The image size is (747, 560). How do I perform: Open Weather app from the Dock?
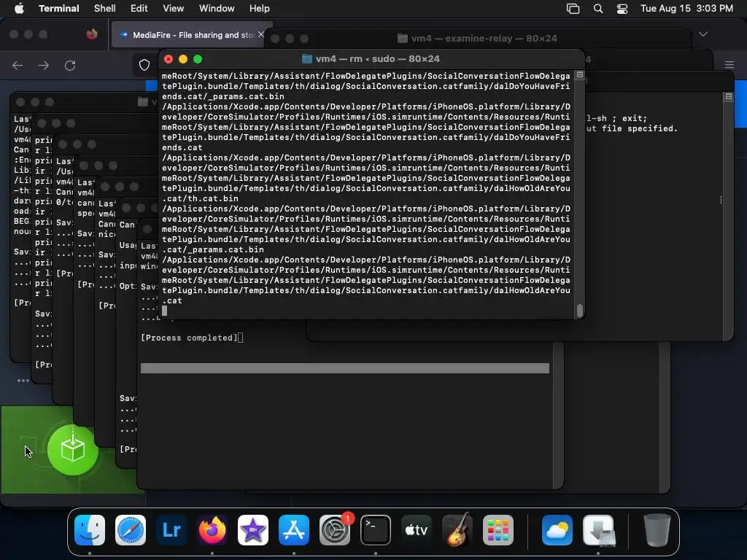557,530
